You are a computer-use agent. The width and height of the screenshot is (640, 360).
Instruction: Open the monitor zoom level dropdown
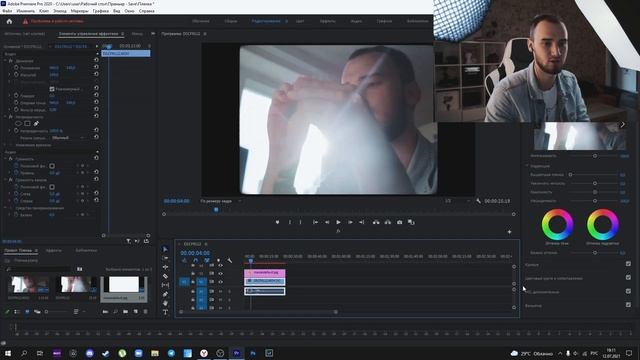click(220, 201)
